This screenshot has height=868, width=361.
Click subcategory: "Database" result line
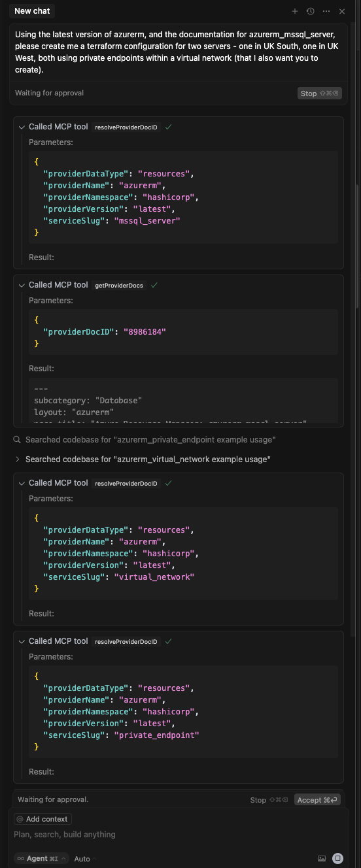88,401
